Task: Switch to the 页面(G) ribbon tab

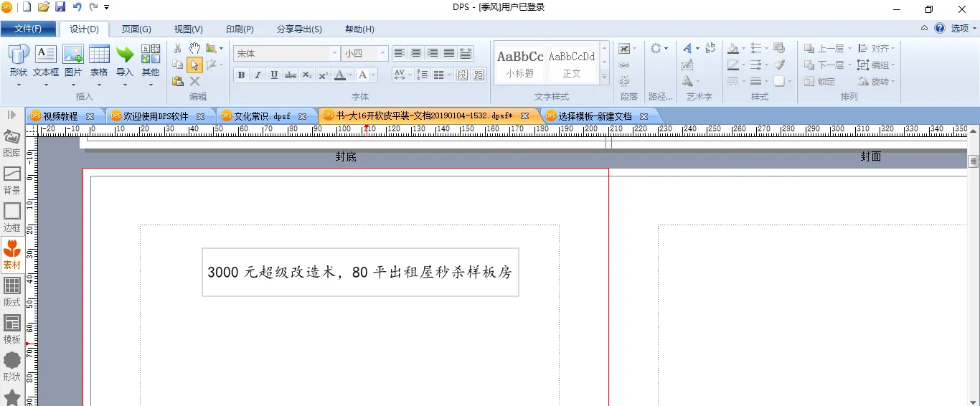Action: (x=136, y=29)
